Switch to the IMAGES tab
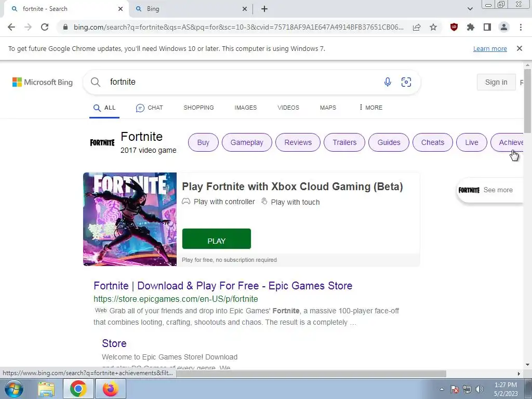This screenshot has height=399, width=532. click(x=246, y=108)
